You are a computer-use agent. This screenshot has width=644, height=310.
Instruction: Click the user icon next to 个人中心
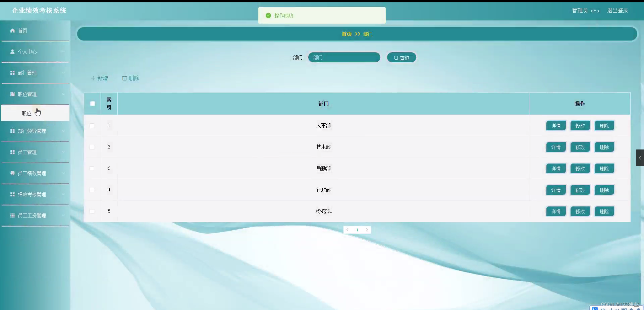[12, 52]
